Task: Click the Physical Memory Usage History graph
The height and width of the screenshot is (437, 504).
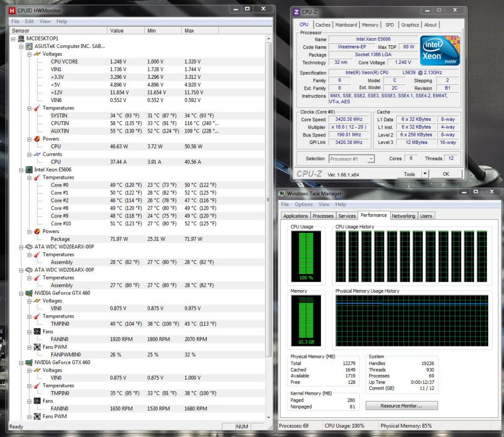Action: (x=412, y=321)
